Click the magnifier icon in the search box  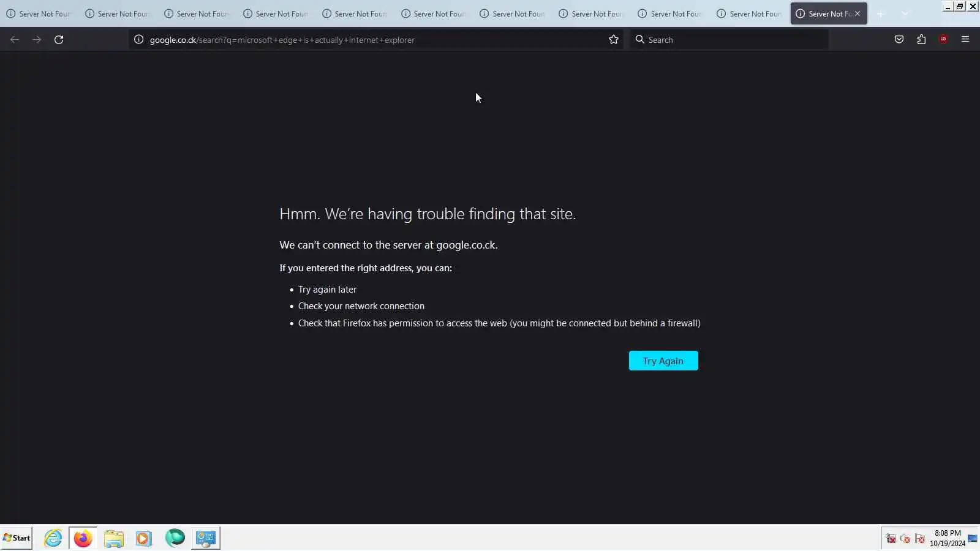pos(640,40)
